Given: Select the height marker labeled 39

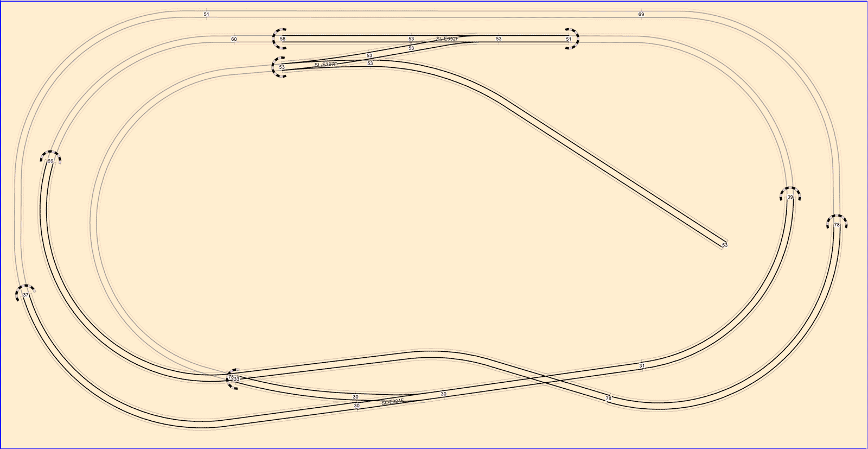Looking at the screenshot, I should (x=790, y=197).
